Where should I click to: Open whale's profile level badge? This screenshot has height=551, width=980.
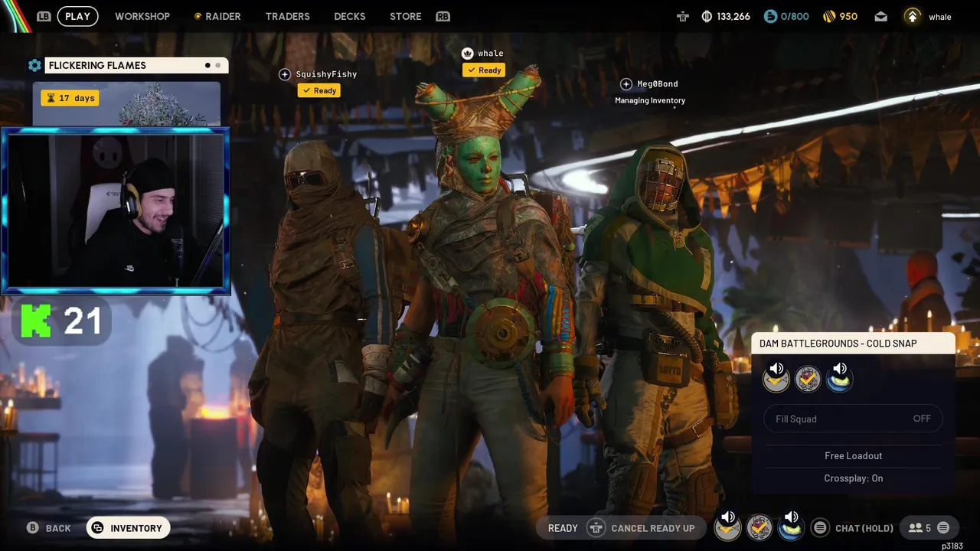913,16
